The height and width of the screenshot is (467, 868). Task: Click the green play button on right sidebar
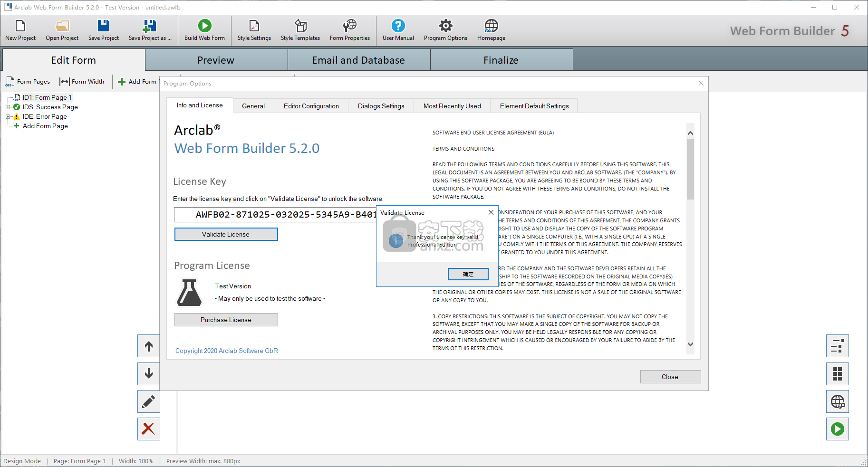coord(838,429)
